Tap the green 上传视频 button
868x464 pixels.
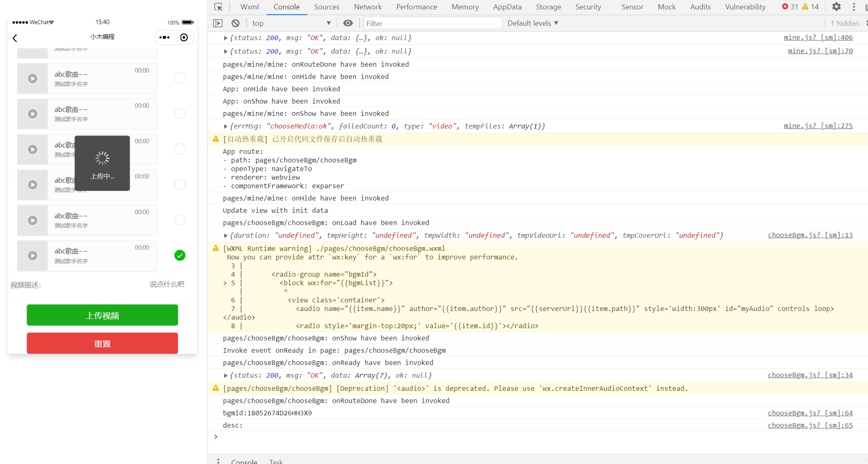click(102, 315)
